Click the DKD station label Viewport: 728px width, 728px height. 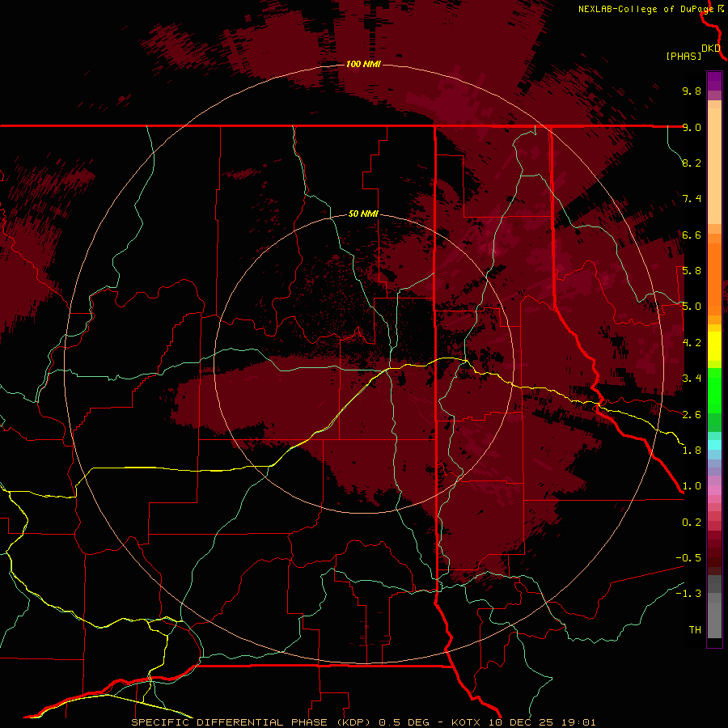pyautogui.click(x=711, y=49)
